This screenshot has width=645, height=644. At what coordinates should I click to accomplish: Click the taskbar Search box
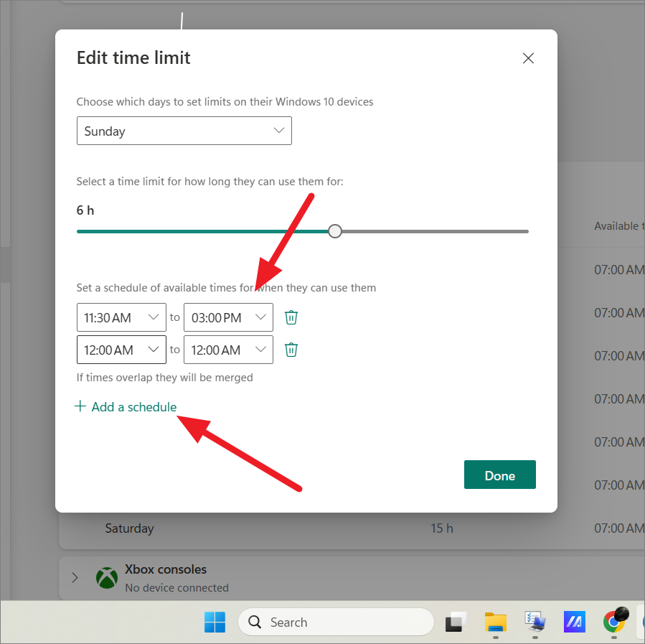pos(336,622)
